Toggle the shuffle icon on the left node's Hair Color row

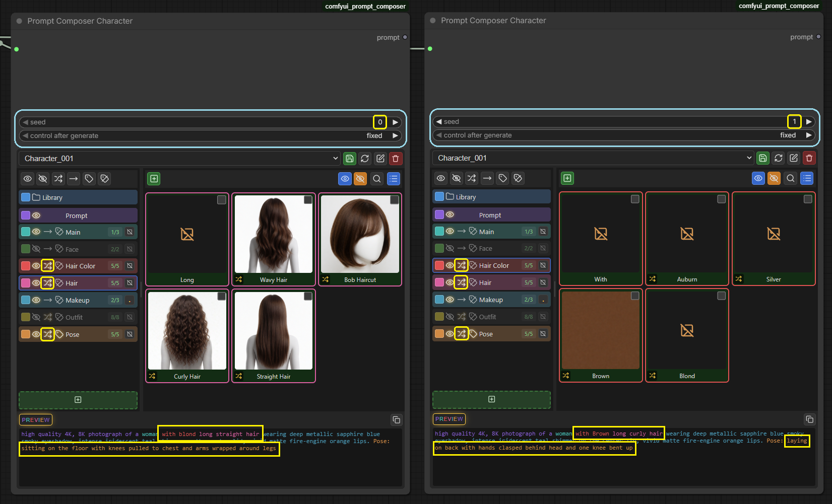tap(47, 266)
